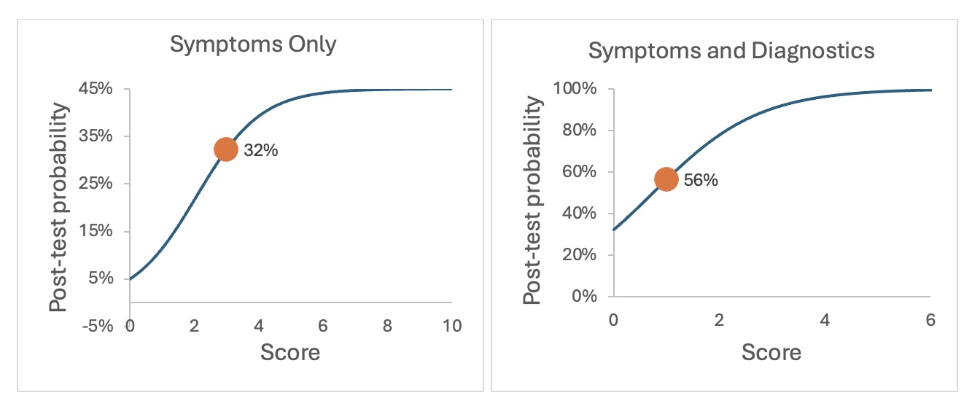
Task: Select the 8 tick on the Score axis
Action: 387,326
